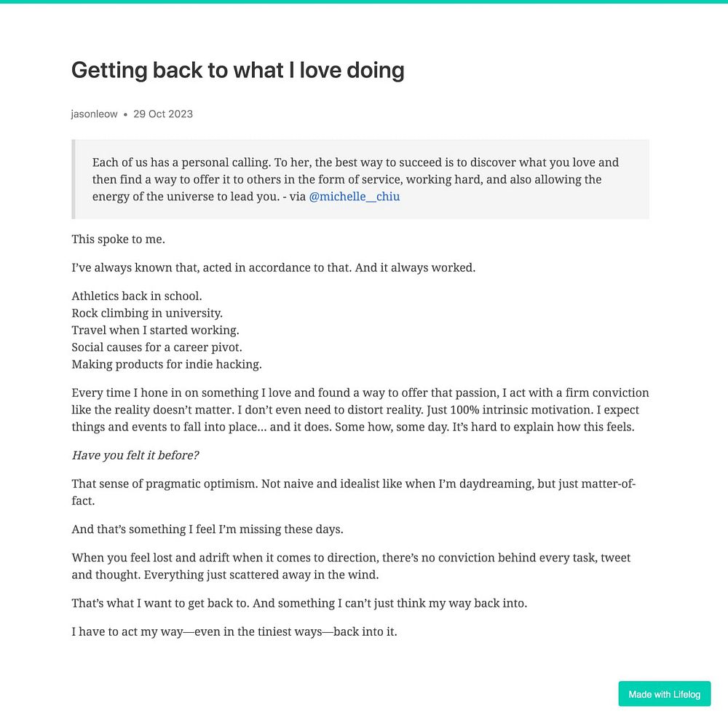Click the Made with Lifelog button

pos(664,693)
